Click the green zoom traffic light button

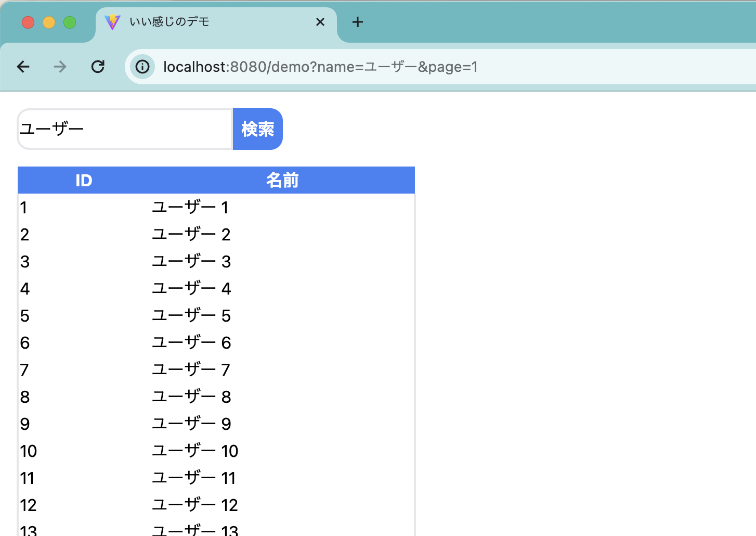pos(69,22)
